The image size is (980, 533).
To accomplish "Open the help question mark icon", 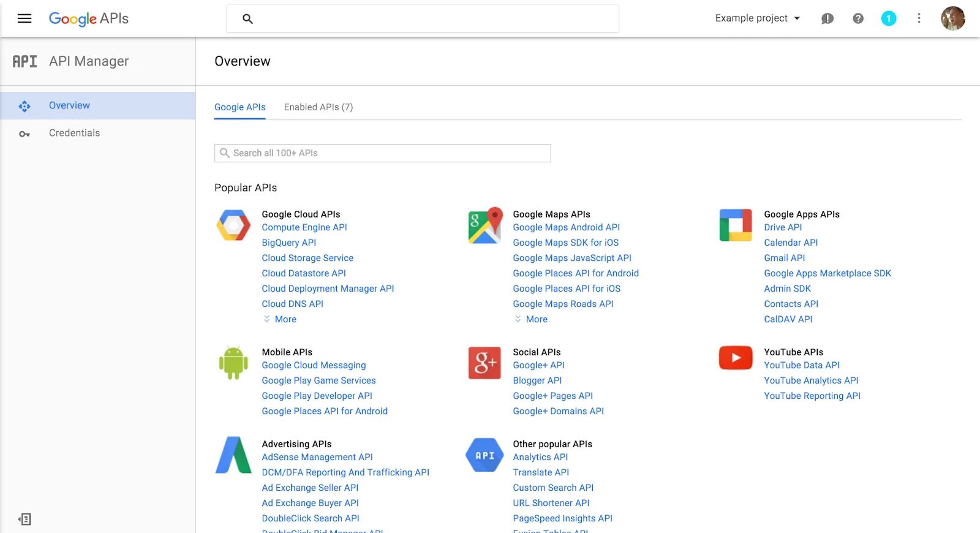I will 858,18.
